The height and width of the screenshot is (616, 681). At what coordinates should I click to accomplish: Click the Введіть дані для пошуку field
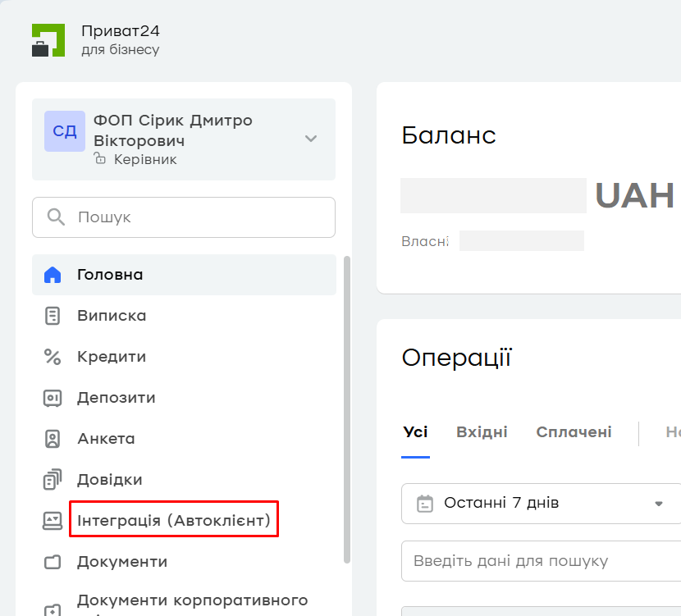(x=542, y=561)
